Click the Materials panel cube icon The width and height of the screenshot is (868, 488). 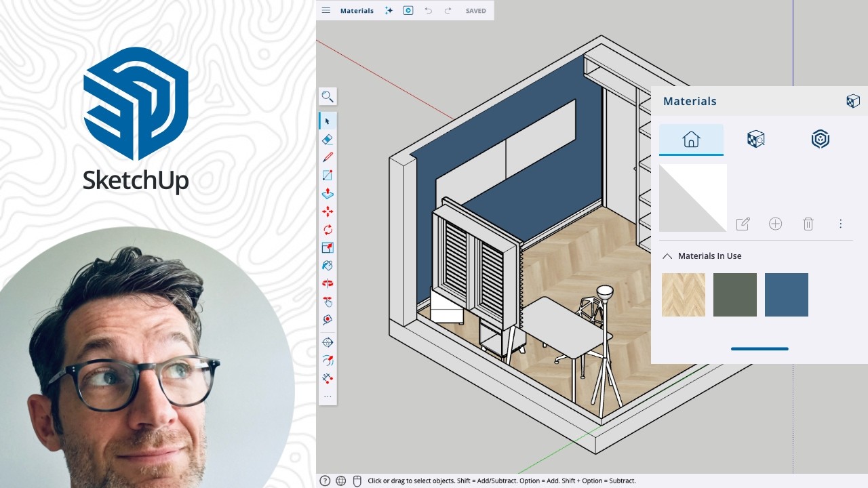853,101
